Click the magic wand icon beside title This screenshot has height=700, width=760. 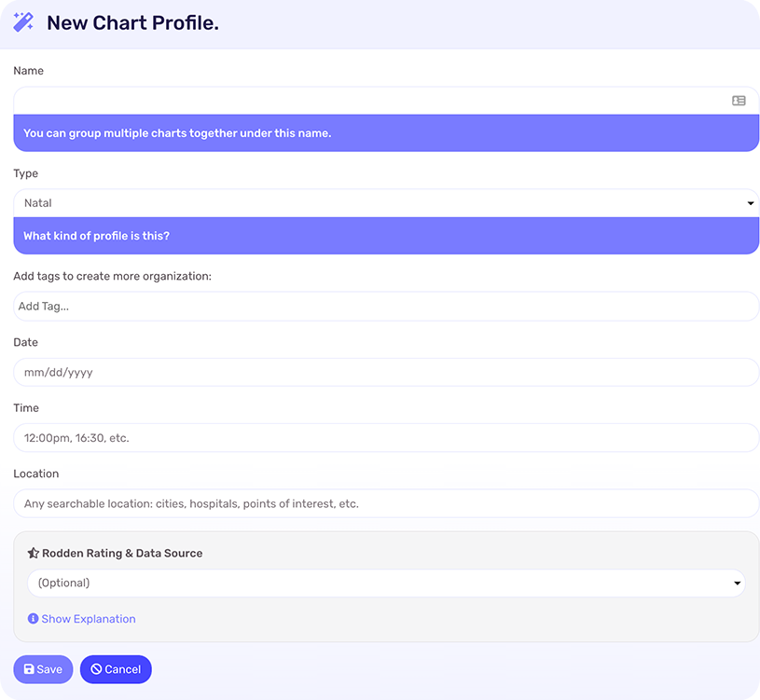tap(22, 22)
